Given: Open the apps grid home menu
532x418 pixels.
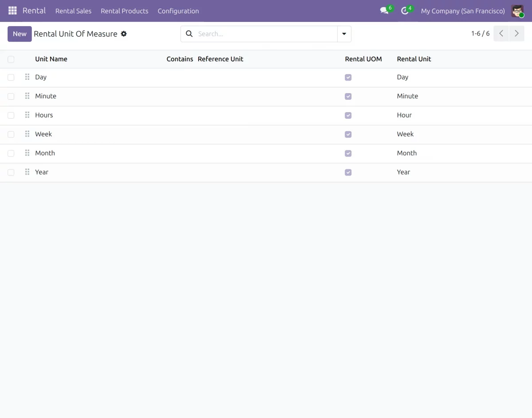Looking at the screenshot, I should 12,11.
